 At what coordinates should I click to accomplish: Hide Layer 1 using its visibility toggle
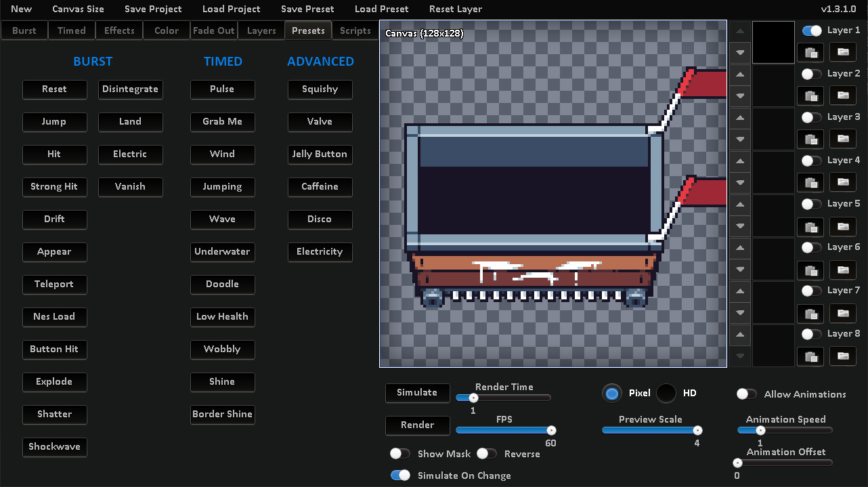click(812, 30)
